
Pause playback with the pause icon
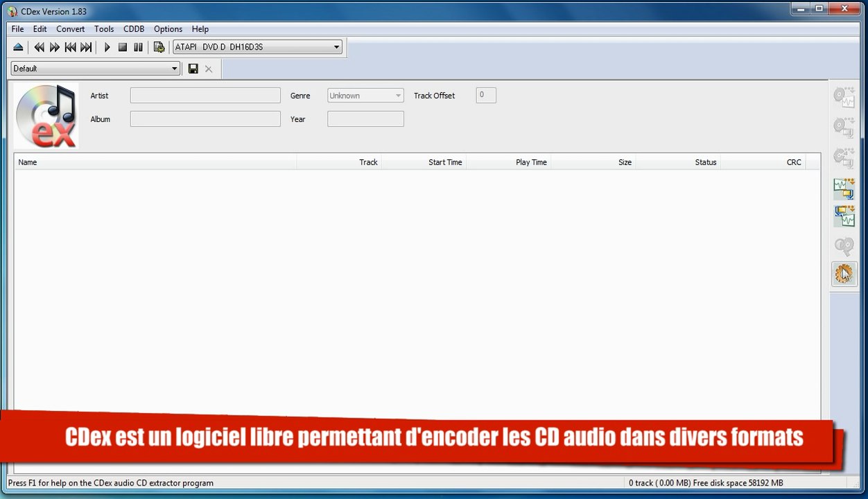(138, 47)
